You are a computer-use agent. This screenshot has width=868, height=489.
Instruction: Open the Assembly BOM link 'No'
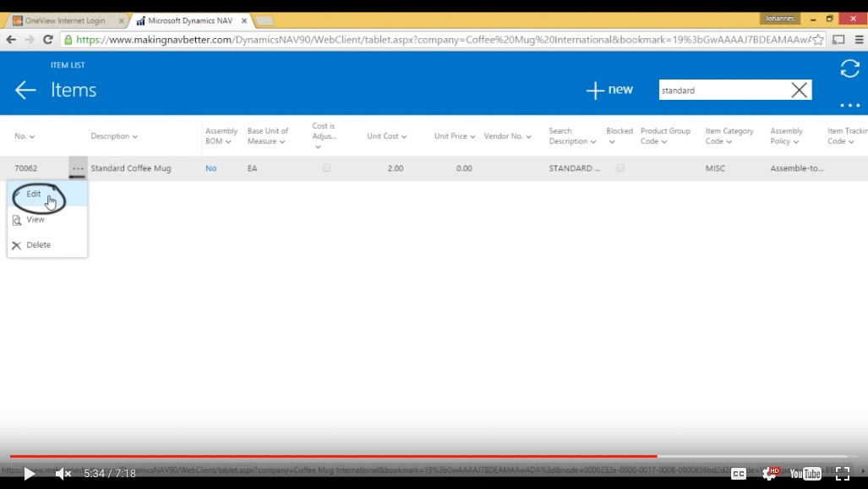211,168
